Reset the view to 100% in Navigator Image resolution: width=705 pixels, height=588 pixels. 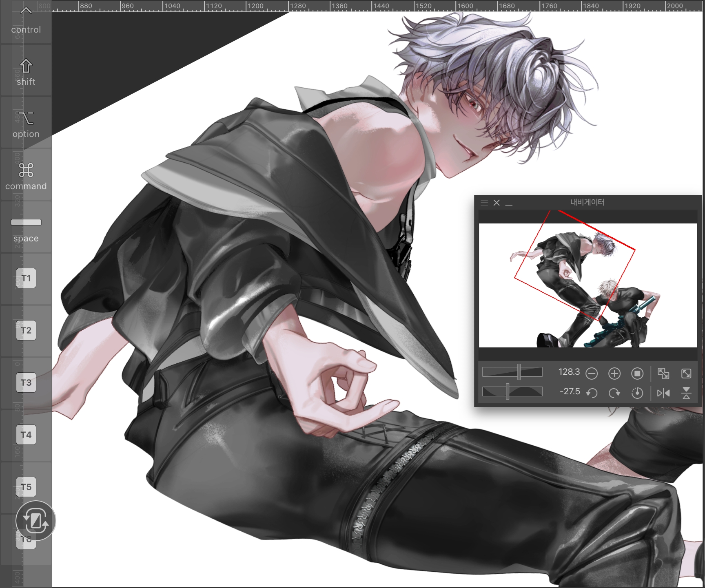pos(637,373)
